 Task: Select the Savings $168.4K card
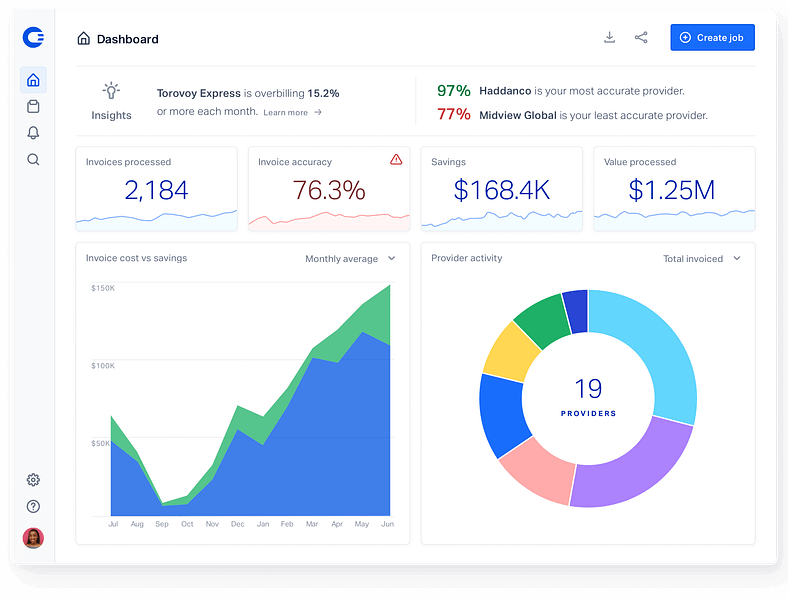tap(501, 189)
